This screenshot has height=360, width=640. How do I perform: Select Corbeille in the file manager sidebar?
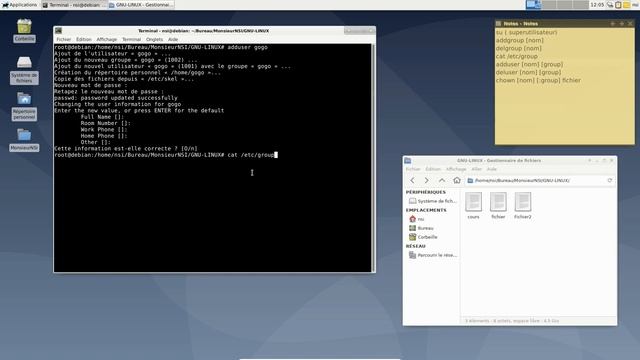pyautogui.click(x=424, y=237)
